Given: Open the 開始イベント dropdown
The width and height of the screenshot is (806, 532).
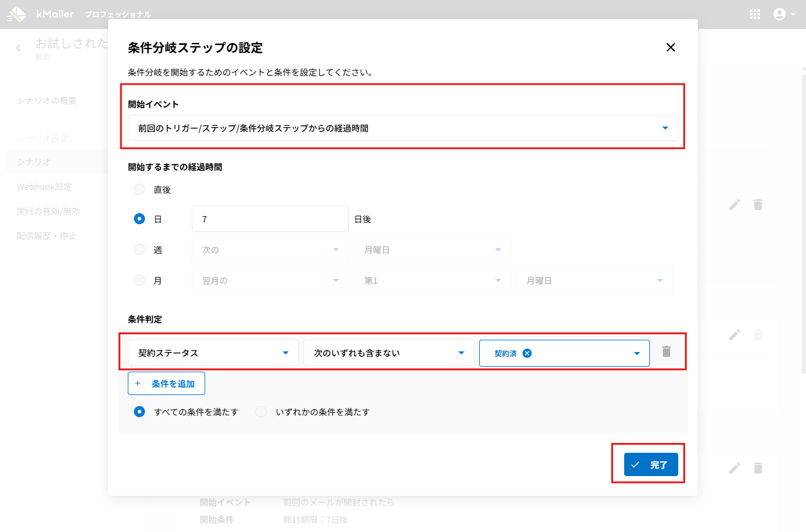Looking at the screenshot, I should 402,128.
